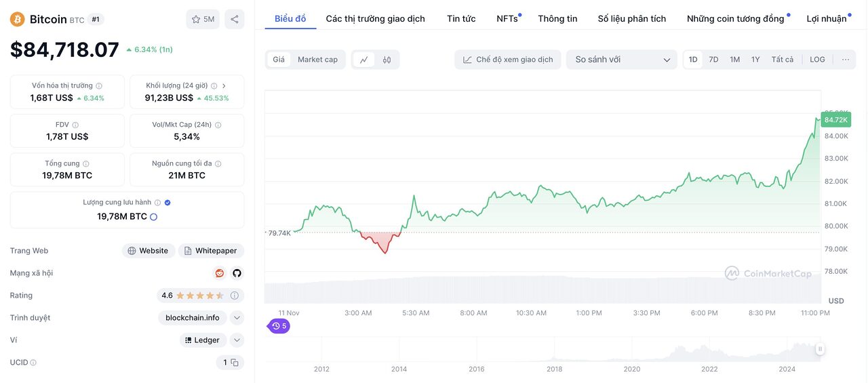
Task: Select the 1M time range
Action: click(734, 60)
